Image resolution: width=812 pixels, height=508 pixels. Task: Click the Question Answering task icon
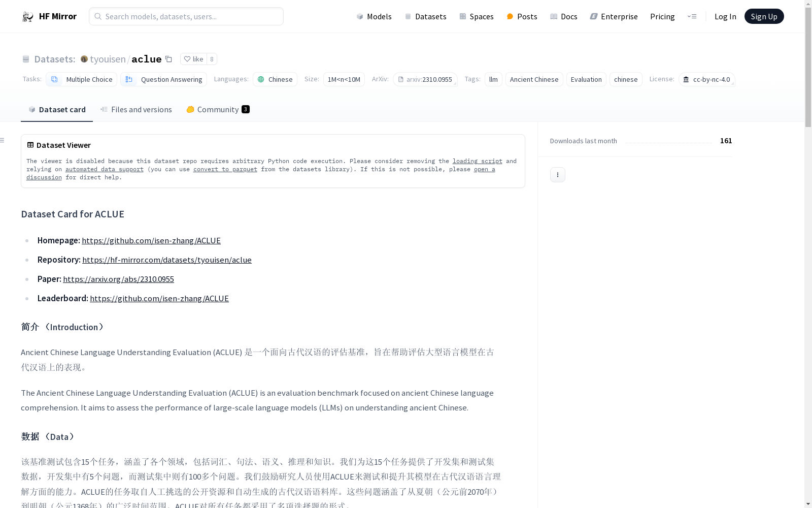[129, 79]
